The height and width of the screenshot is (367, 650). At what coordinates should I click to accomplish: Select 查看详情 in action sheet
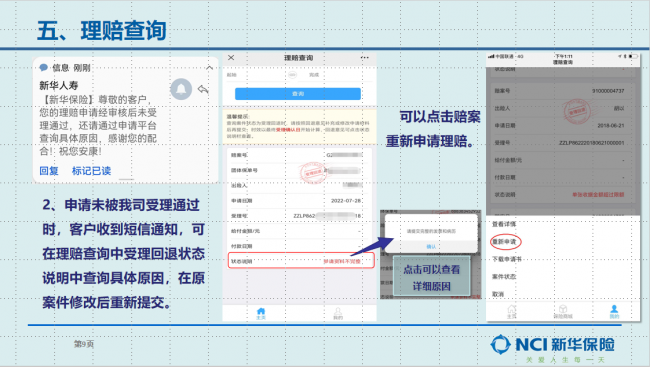pos(504,224)
